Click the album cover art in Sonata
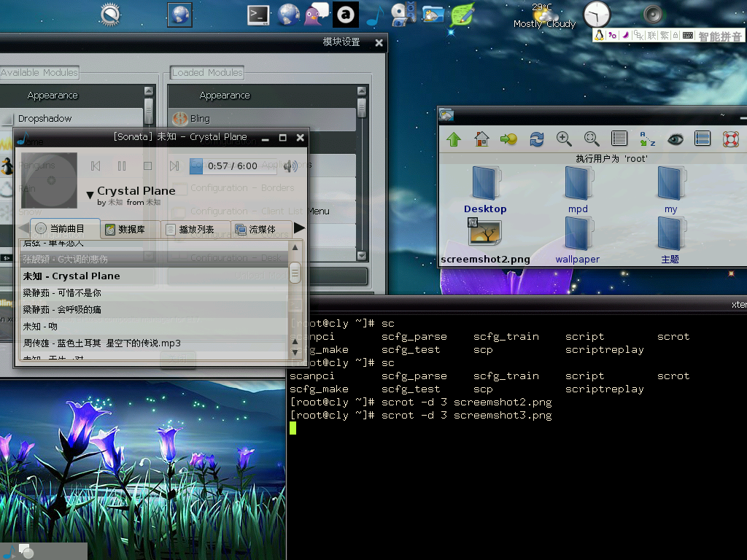Viewport: 747px width, 560px height. tap(49, 180)
